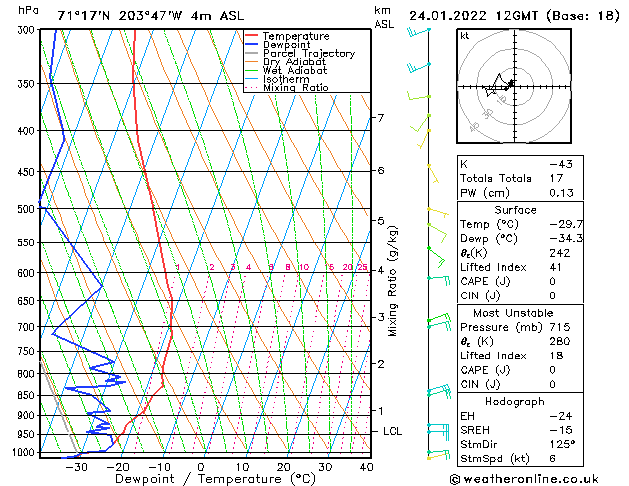Click the mixing ratio label 25 in pink
The image size is (629, 486).
(x=362, y=267)
